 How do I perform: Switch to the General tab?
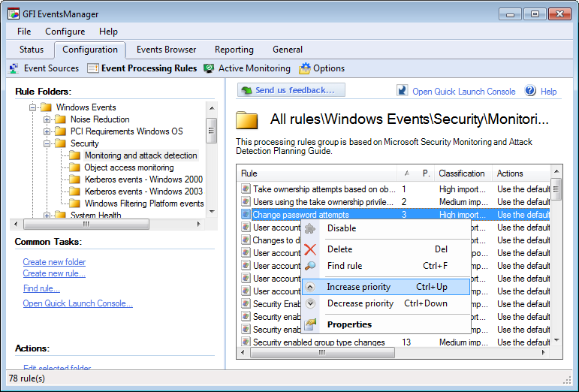[x=288, y=50]
